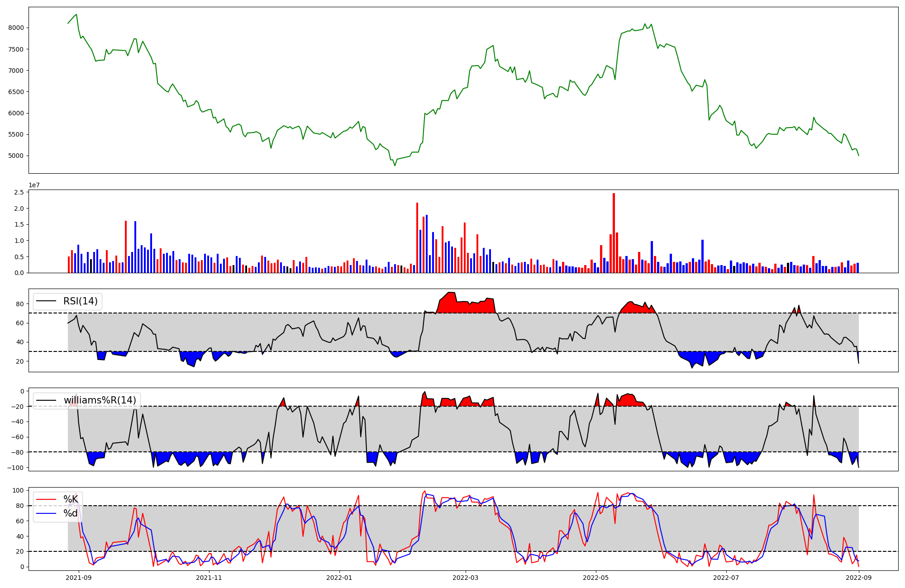Click the black RSI(14) legend line sample

46,301
